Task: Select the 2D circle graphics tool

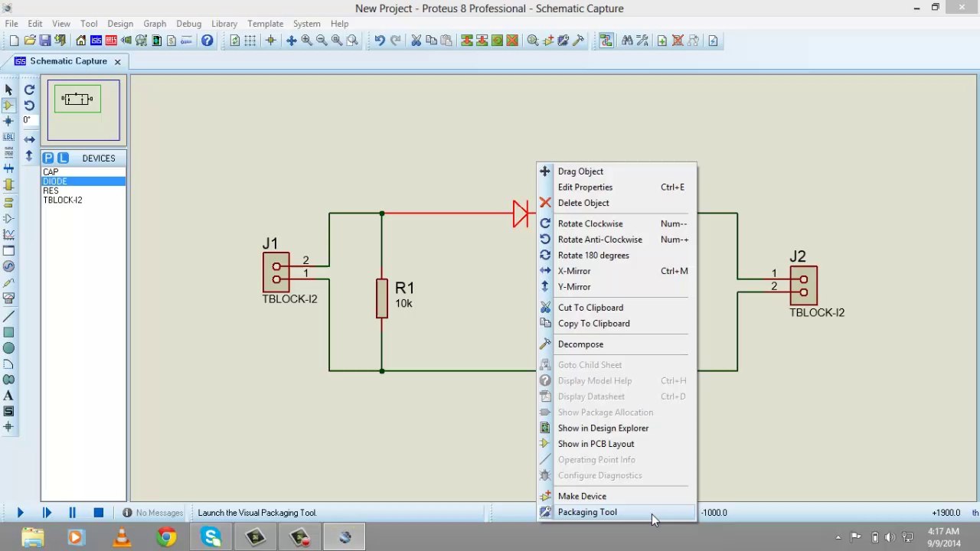Action: tap(8, 348)
